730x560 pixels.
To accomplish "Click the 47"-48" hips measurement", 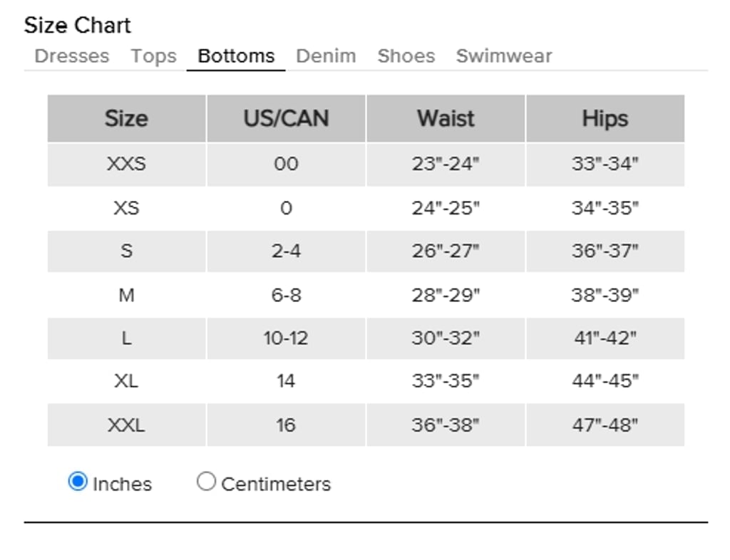I will click(605, 425).
